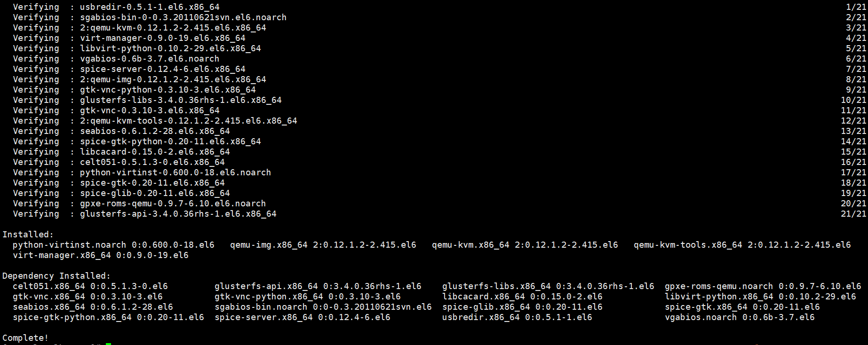
Task: Click vgabios.noarch in the dependency list
Action: (701, 317)
